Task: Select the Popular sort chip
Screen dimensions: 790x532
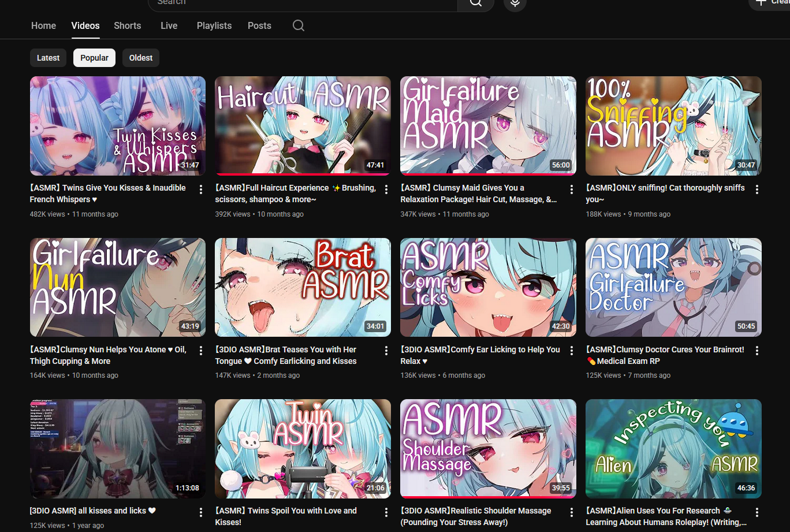Action: point(94,58)
